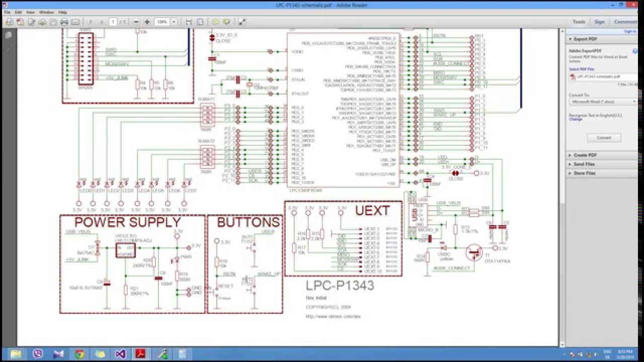Click the Export PDF toolbar icon
This screenshot has width=644, height=362.
click(x=20, y=22)
